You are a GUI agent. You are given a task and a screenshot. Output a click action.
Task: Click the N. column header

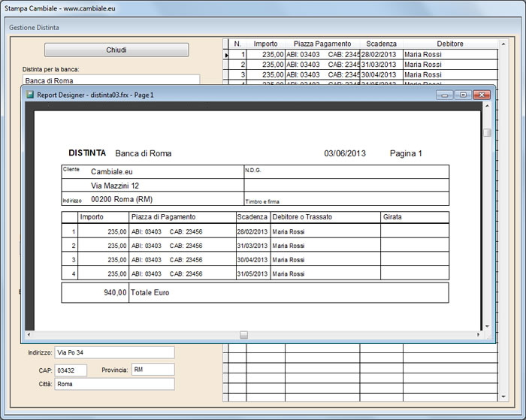pos(237,44)
